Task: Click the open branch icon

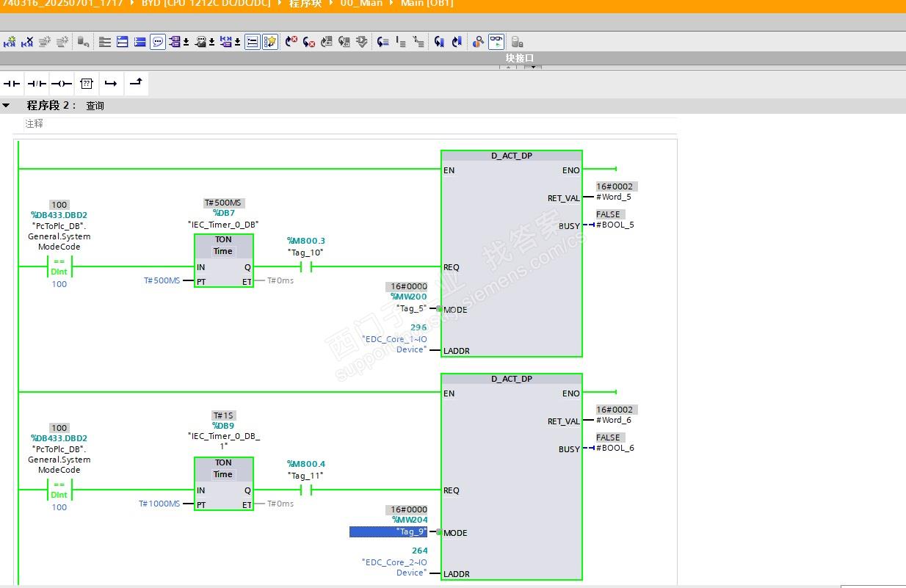Action: click(111, 84)
